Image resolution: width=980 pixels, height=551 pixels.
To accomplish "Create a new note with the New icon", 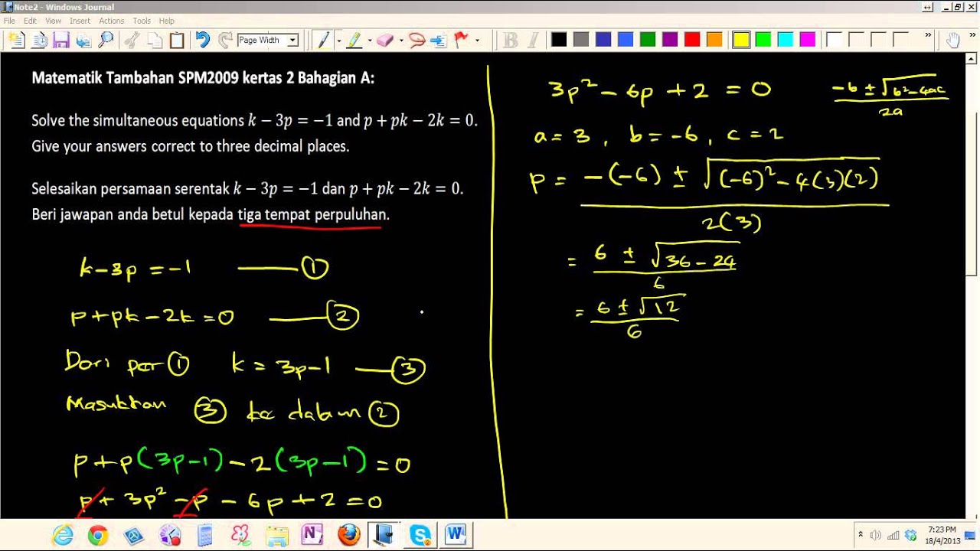I will pyautogui.click(x=16, y=41).
